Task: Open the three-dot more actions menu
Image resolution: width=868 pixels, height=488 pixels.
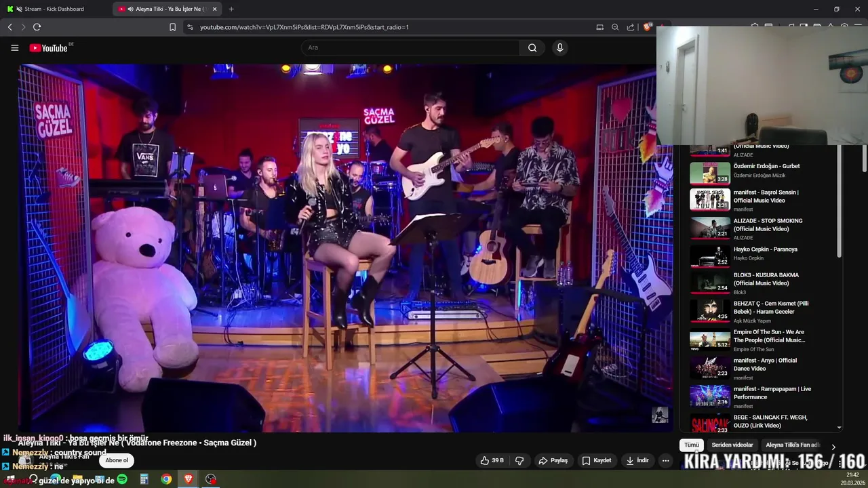Action: [x=665, y=460]
